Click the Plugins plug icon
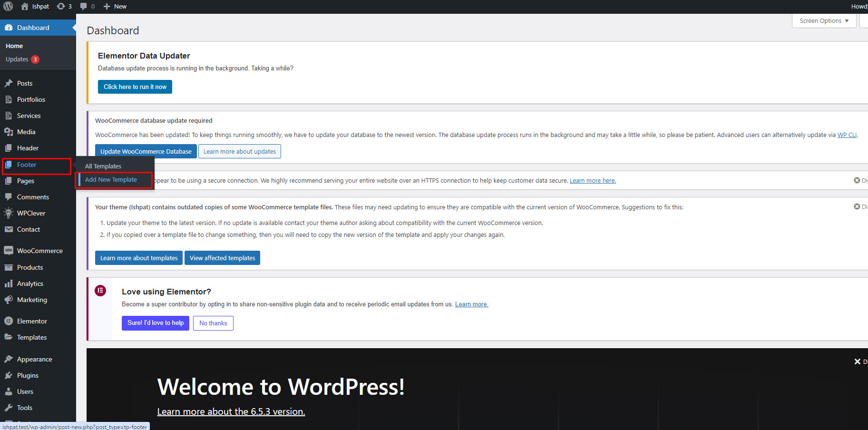The width and height of the screenshot is (868, 430). [x=9, y=375]
